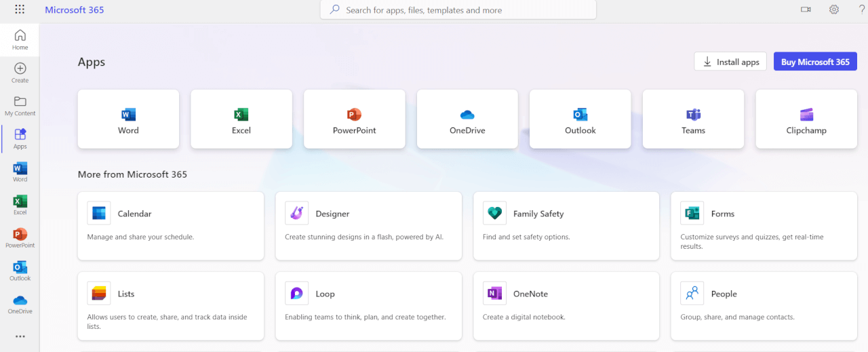This screenshot has height=352, width=868.
Task: Click the "Apps" page heading
Action: click(x=92, y=62)
